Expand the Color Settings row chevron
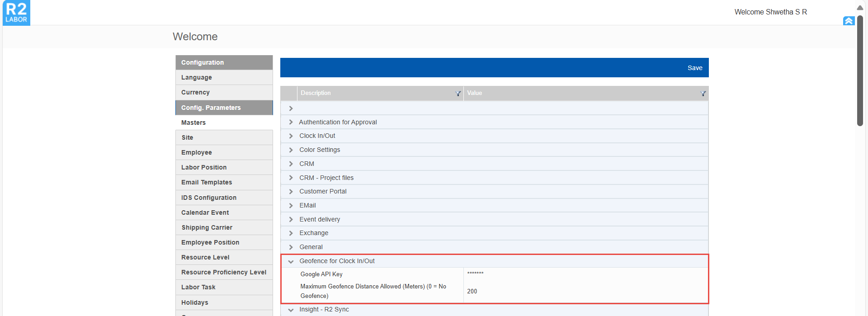868x316 pixels. 291,150
